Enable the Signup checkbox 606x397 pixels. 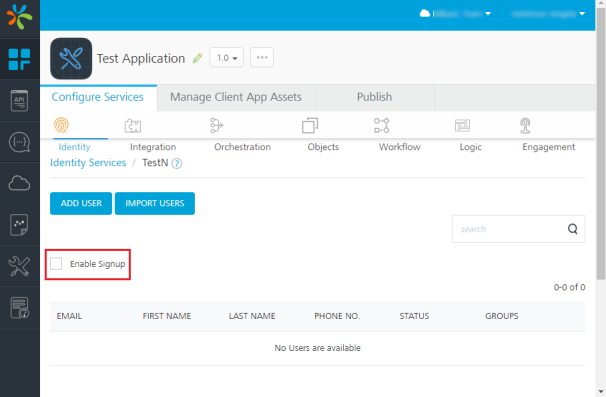point(56,264)
